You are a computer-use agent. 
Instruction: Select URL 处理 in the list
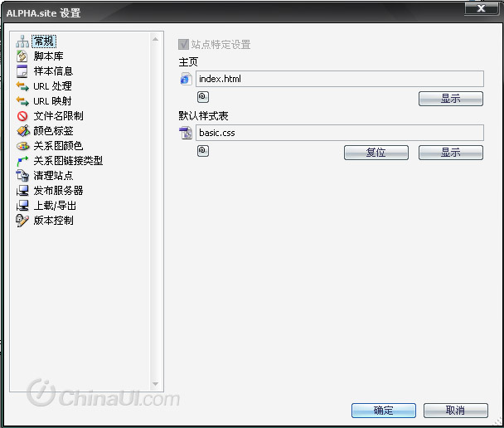click(52, 86)
